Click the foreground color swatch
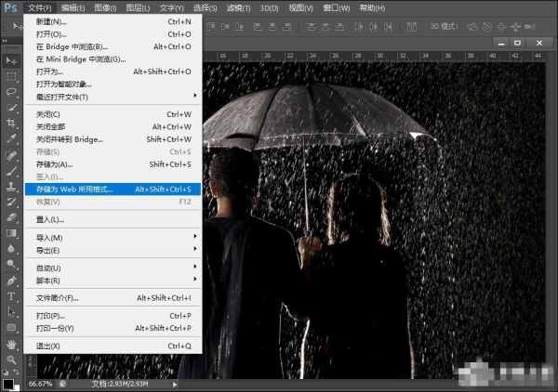 click(x=7, y=382)
